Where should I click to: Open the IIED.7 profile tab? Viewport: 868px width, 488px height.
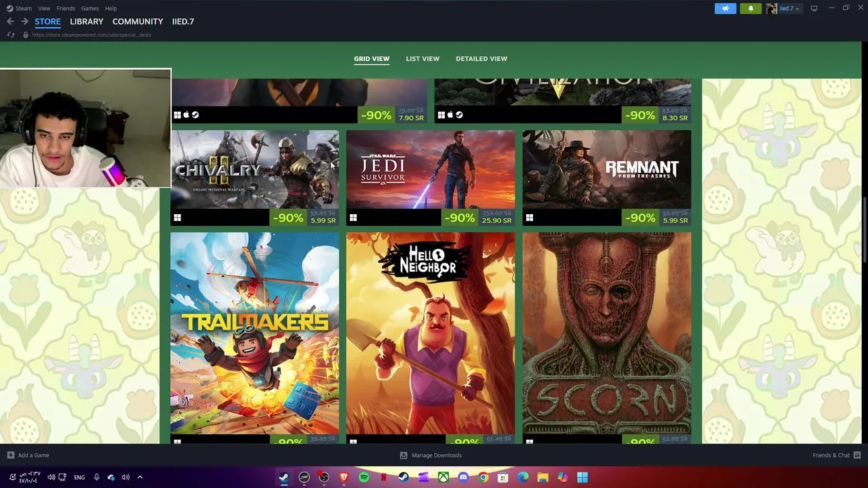click(183, 22)
